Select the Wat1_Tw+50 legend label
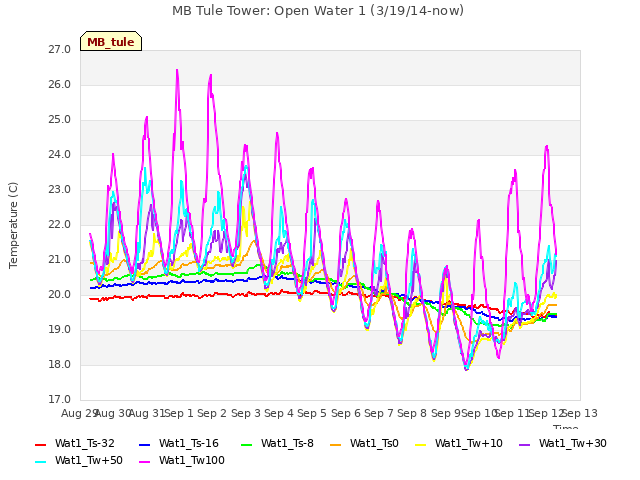Viewport: 640px width, 480px height. click(89, 460)
